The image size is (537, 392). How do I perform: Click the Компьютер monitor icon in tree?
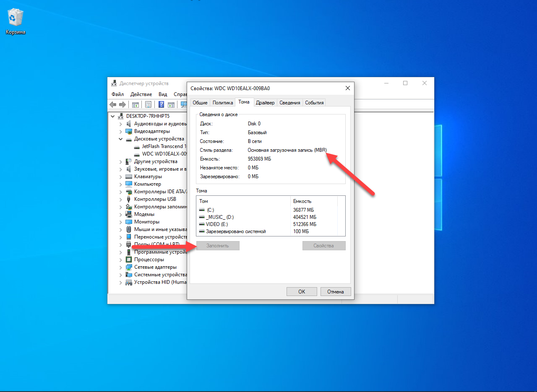[129, 184]
